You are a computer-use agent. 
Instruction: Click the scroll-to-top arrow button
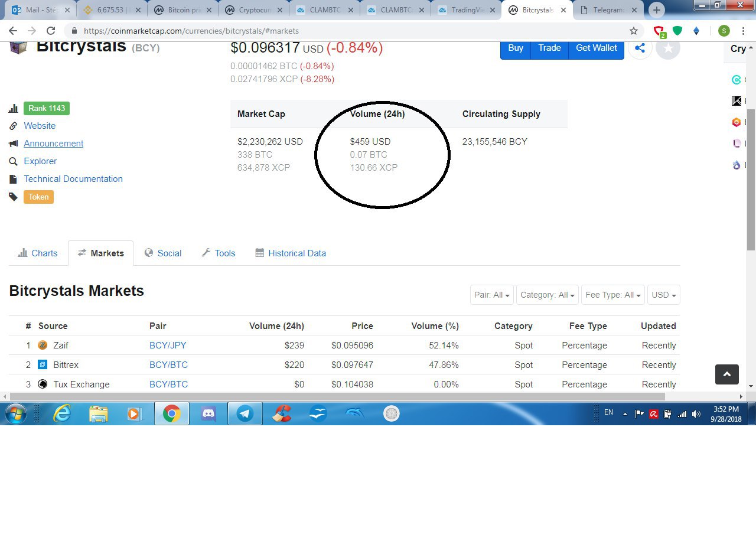click(727, 374)
